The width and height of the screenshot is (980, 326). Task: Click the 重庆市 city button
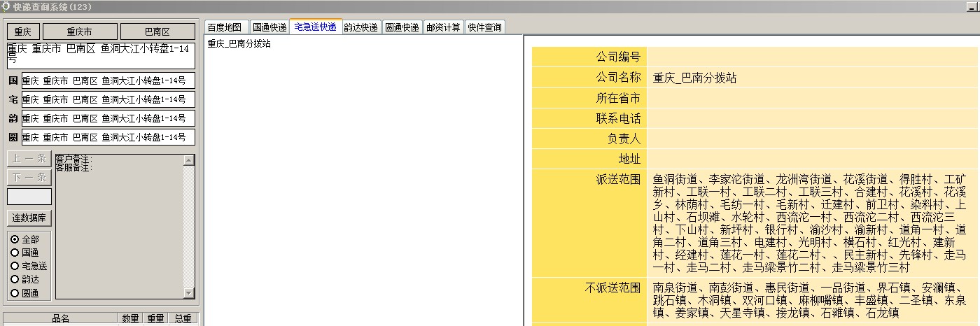click(80, 31)
